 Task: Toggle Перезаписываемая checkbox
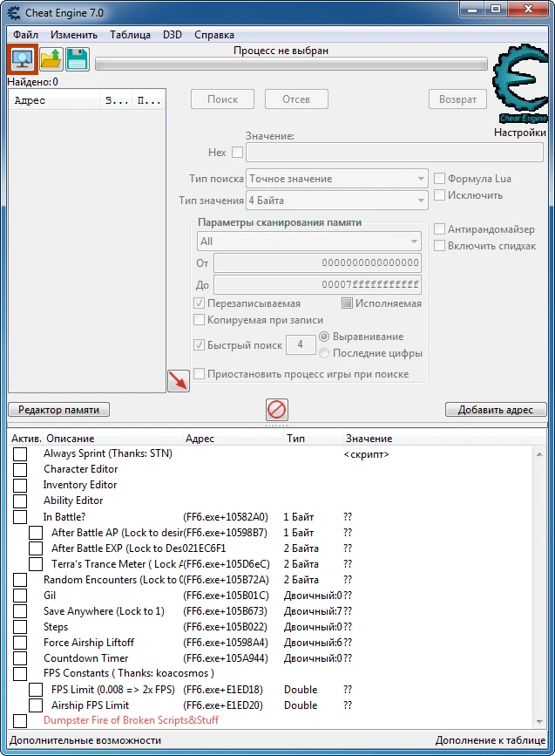[199, 303]
